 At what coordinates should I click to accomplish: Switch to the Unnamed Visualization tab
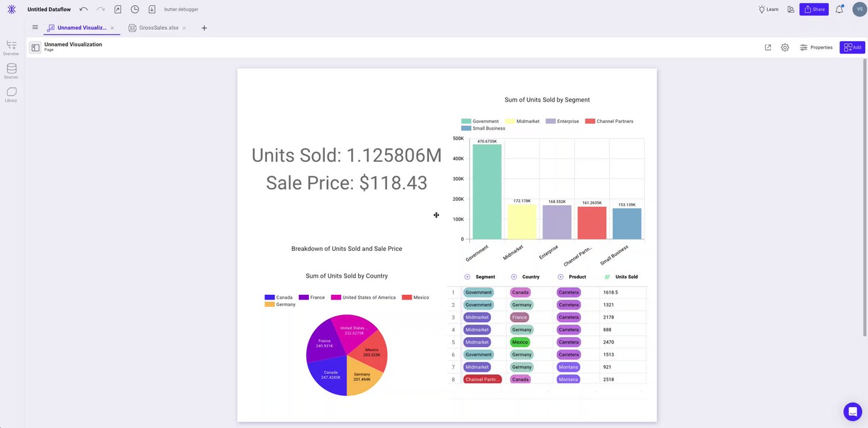(x=81, y=28)
